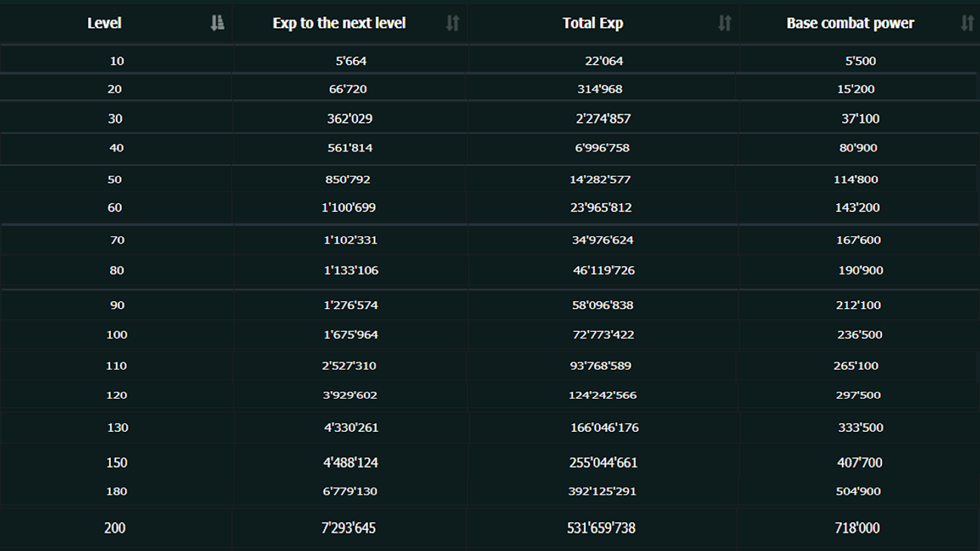The height and width of the screenshot is (551, 980).
Task: Click the Exp to the next level header
Action: (x=339, y=23)
